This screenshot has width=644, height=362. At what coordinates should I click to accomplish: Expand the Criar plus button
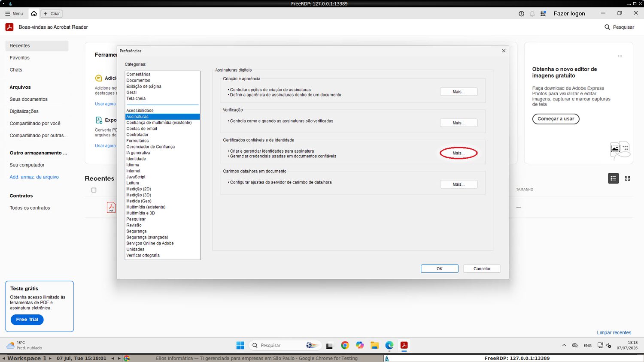(x=52, y=14)
